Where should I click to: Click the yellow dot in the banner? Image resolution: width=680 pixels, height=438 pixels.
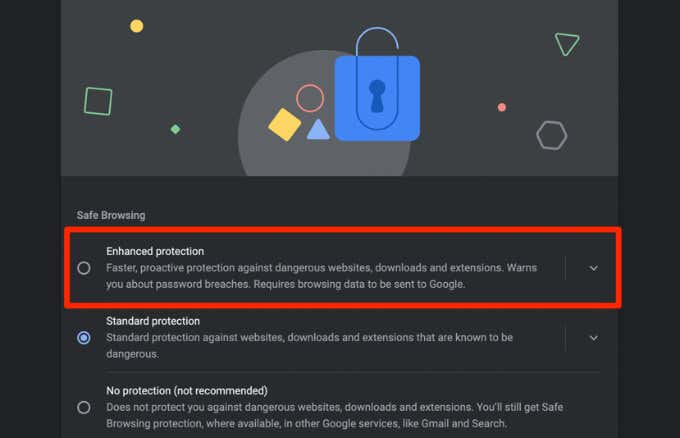pyautogui.click(x=136, y=26)
